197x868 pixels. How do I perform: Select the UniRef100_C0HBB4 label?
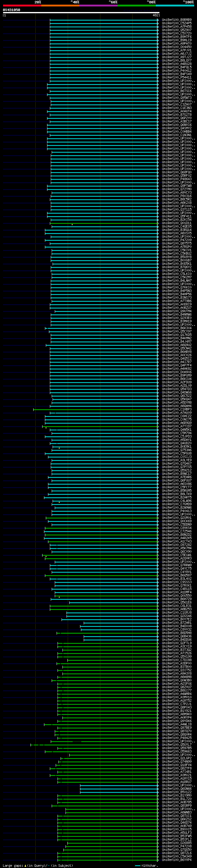177,131
